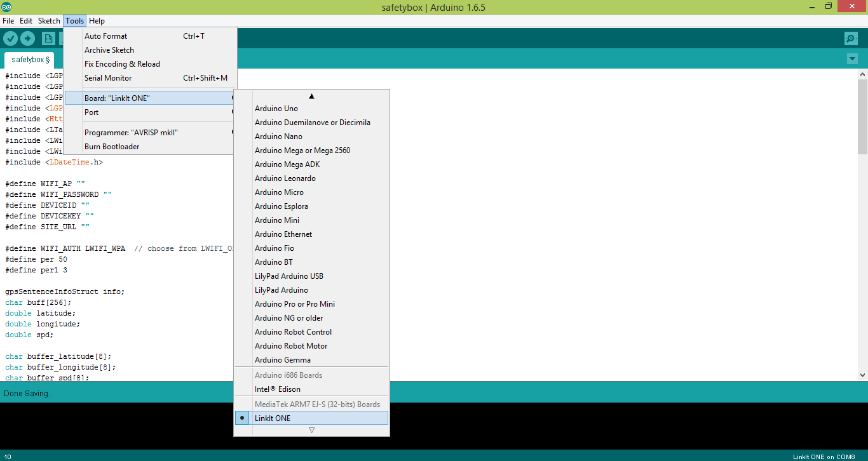Open the Sketch menu

[49, 21]
